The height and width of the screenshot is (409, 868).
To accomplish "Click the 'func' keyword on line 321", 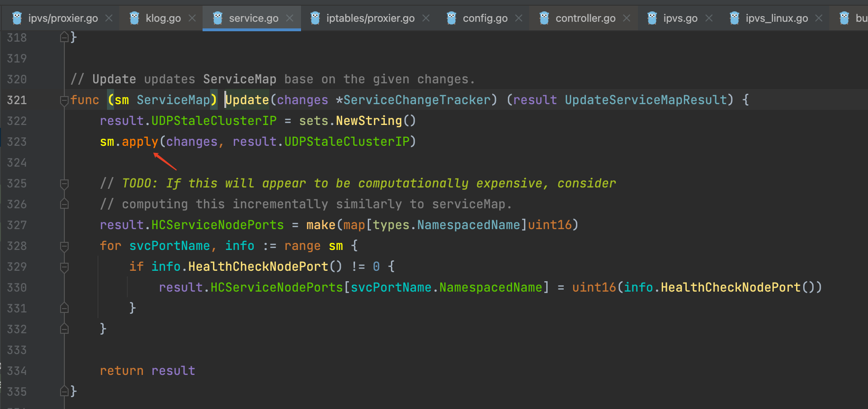I will (x=85, y=100).
